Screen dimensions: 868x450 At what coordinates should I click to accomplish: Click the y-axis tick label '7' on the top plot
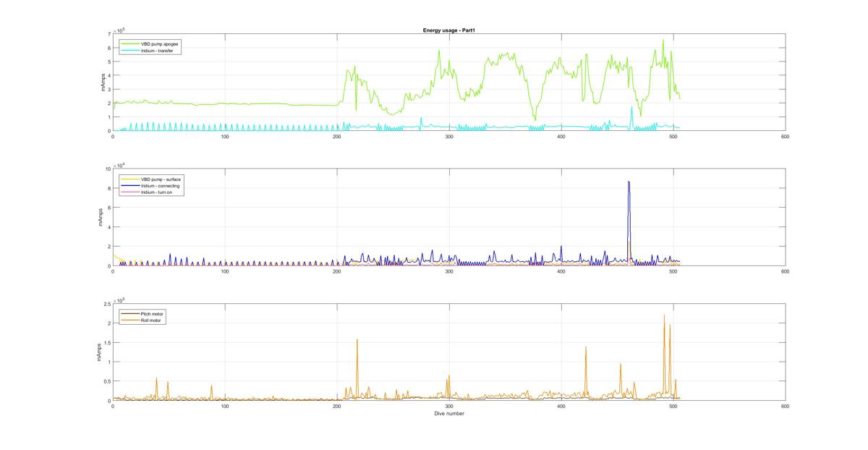(109, 34)
